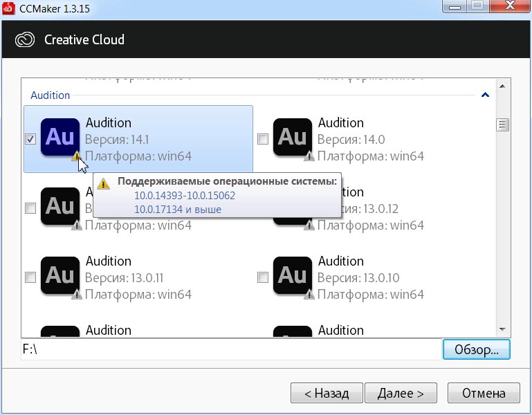This screenshot has width=532, height=415.
Task: Click the warning triangle on Audition 13.0.12
Action: coord(309,225)
